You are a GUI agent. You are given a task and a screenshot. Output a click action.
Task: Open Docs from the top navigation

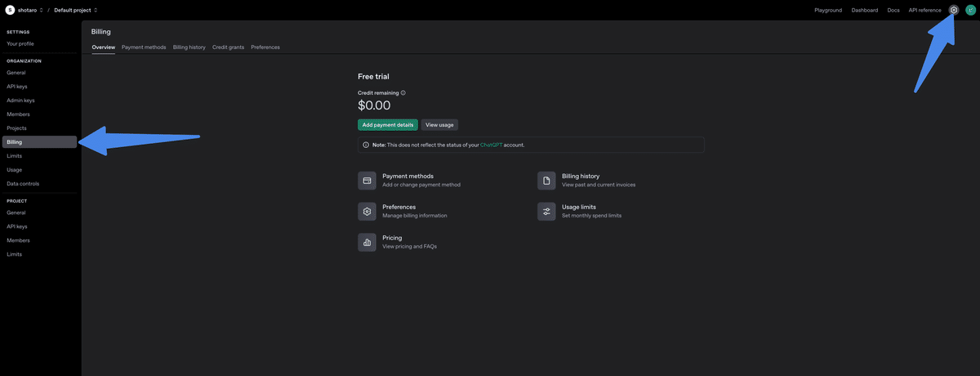893,10
